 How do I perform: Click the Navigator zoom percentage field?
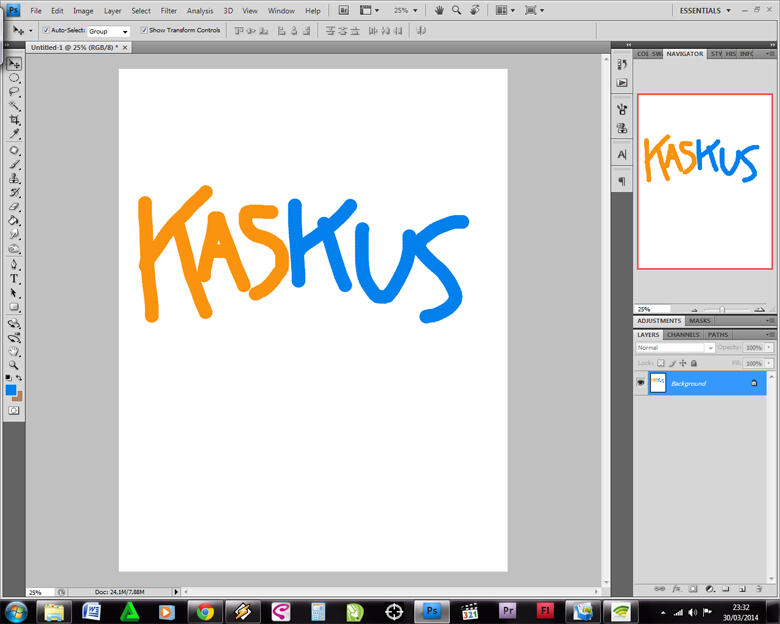652,309
